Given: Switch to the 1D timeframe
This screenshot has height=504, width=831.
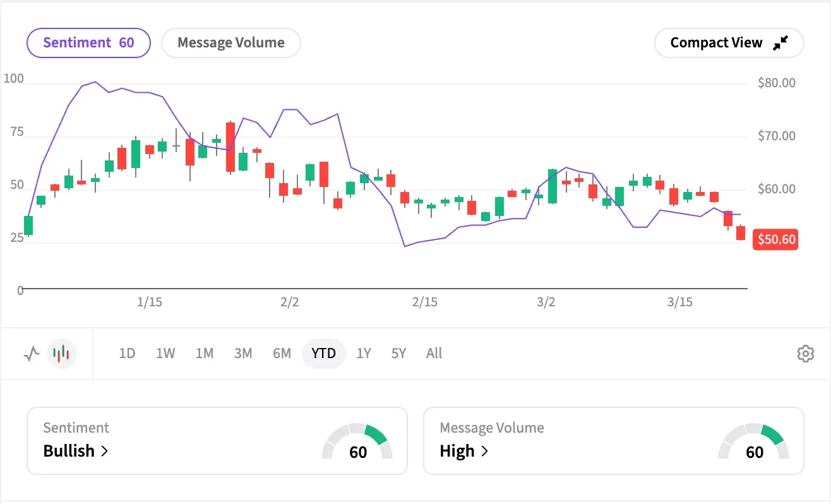Looking at the screenshot, I should click(126, 354).
